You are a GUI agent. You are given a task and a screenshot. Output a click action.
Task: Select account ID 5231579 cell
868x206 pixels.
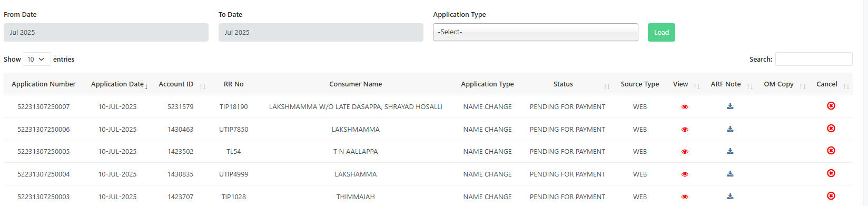(181, 107)
